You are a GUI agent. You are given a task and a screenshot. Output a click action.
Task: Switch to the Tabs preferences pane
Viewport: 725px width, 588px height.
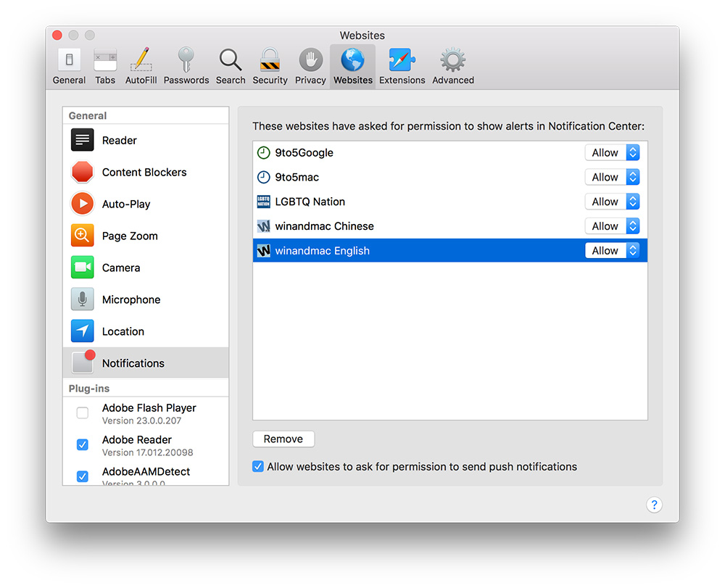pos(105,67)
